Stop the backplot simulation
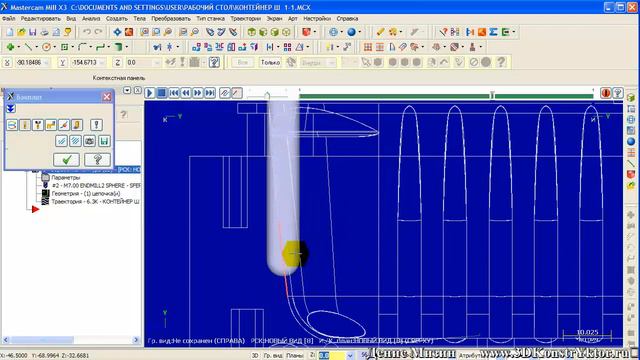Viewport: 640px width, 360px height. (162, 93)
